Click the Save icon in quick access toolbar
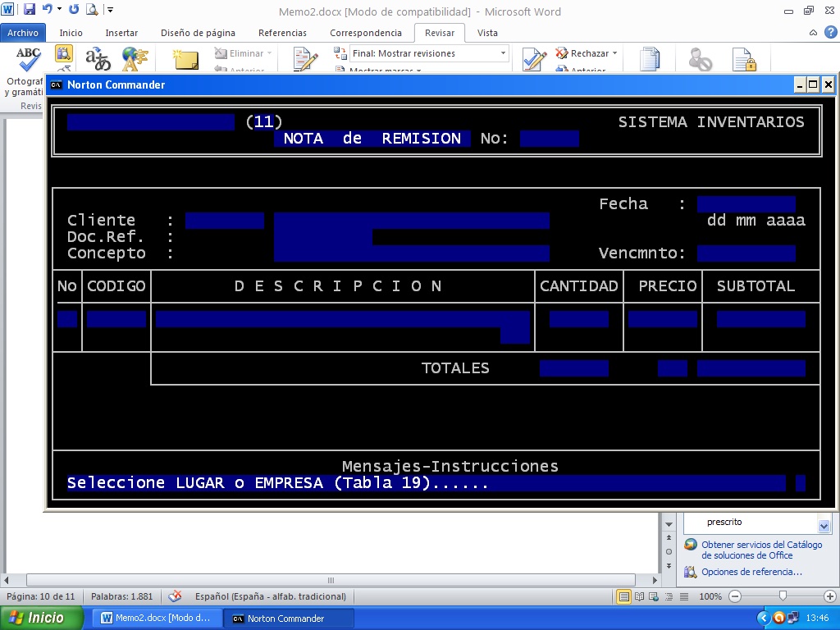The width and height of the screenshot is (840, 630). point(30,11)
